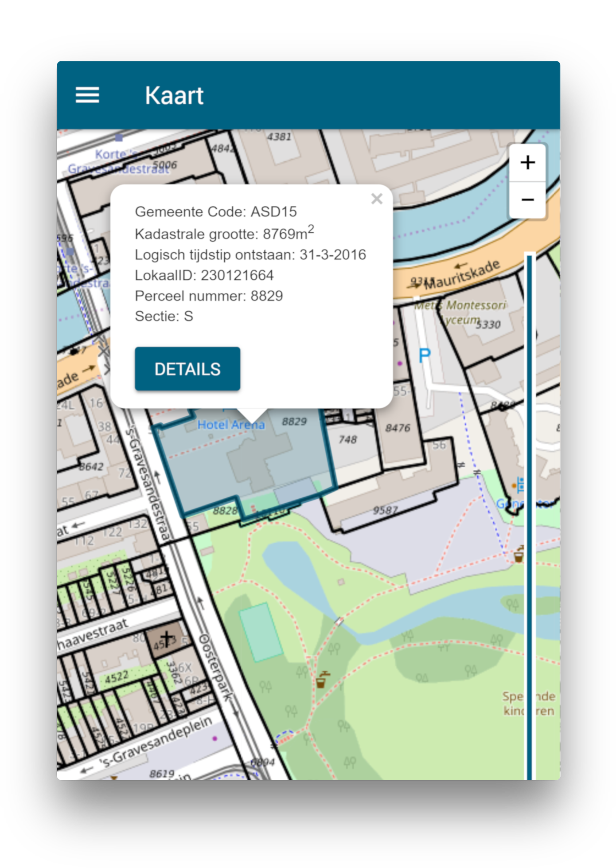Select parcel number 748 on the map
Screen dimensions: 616x868
pos(347,439)
